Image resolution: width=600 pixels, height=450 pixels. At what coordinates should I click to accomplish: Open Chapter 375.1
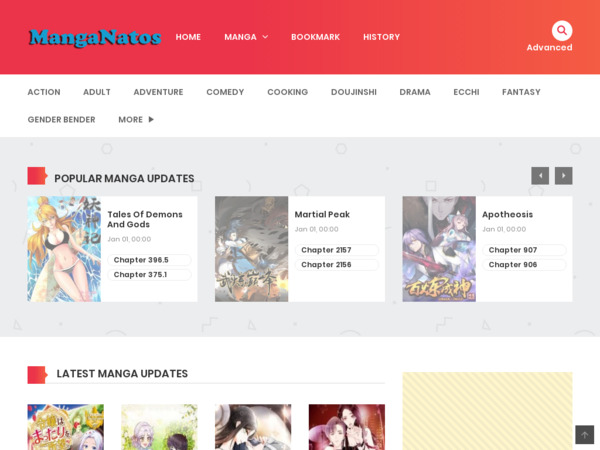tap(149, 275)
